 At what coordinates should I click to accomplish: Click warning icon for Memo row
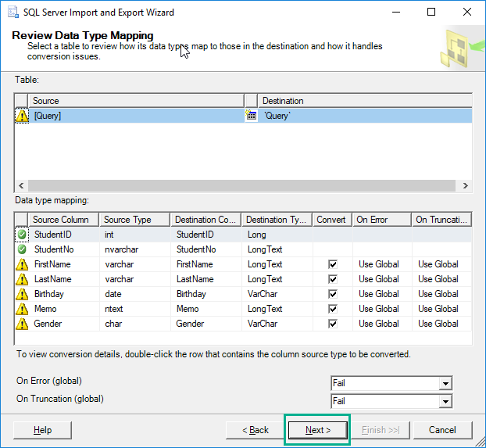22,309
